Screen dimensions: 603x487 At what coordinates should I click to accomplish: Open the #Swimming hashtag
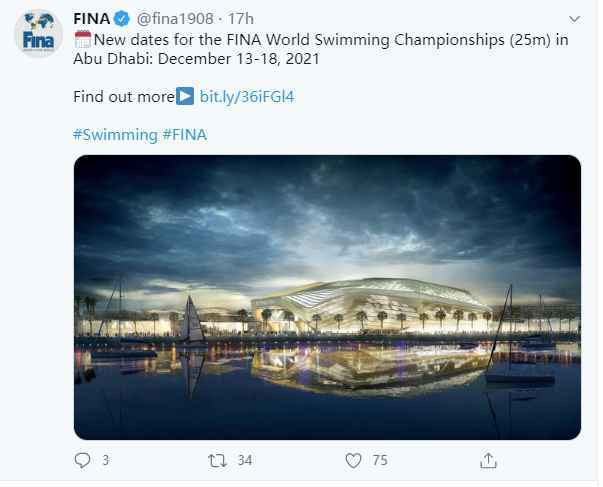[115, 135]
